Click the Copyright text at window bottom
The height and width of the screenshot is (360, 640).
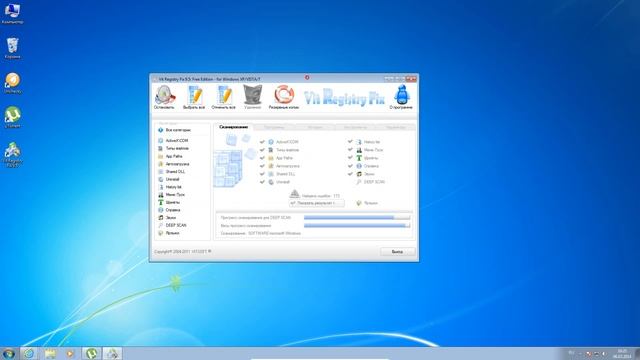click(x=181, y=251)
